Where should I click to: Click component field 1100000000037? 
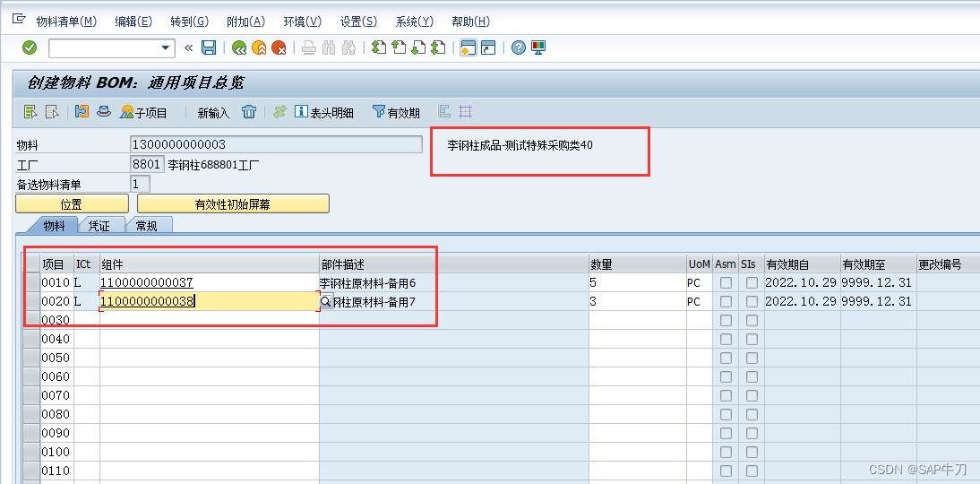tap(210, 282)
